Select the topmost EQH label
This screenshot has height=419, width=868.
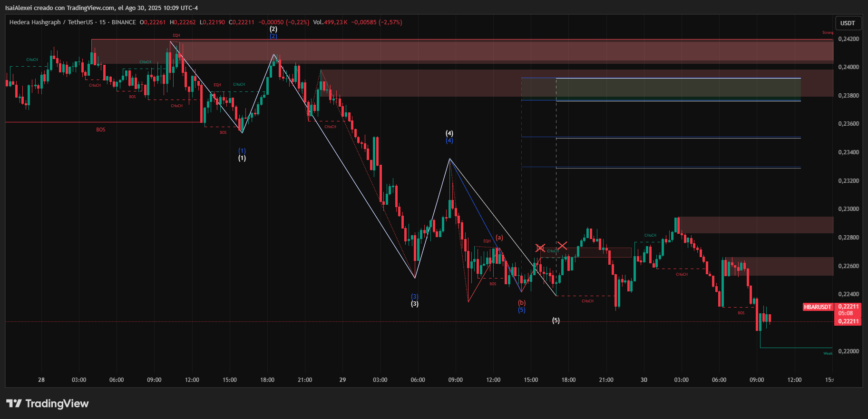(x=176, y=36)
